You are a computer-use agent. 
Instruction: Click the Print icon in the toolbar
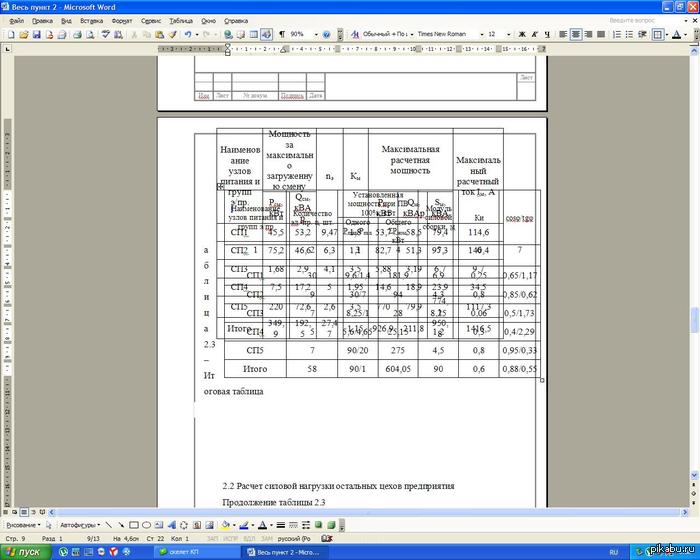[79, 34]
